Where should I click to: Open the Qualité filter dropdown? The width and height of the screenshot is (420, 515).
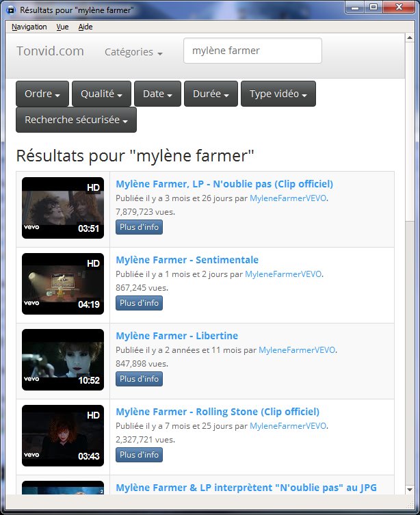coord(101,94)
